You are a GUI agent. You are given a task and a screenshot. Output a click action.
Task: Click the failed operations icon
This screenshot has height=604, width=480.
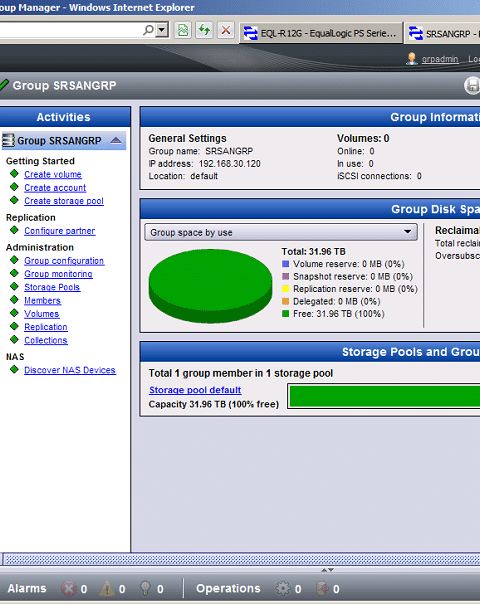(x=322, y=588)
